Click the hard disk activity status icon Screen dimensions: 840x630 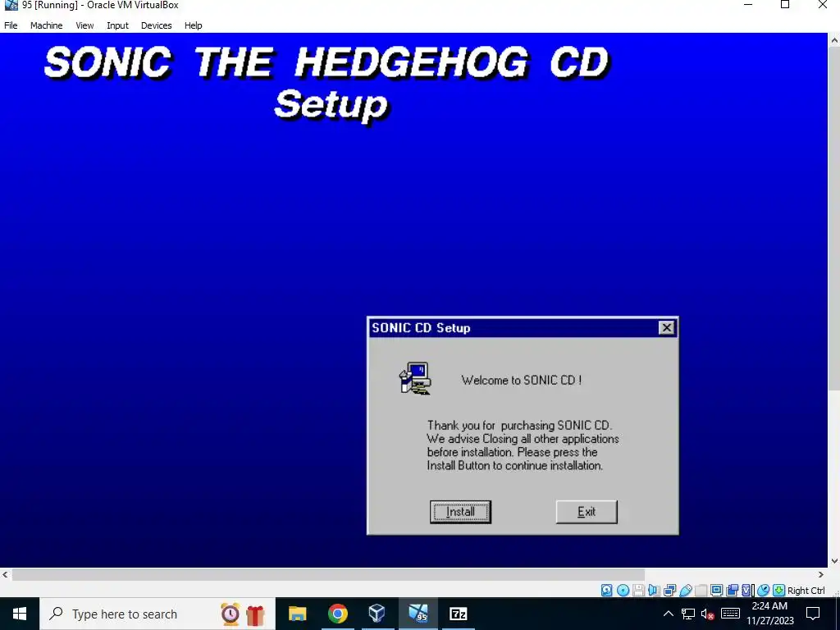point(606,591)
